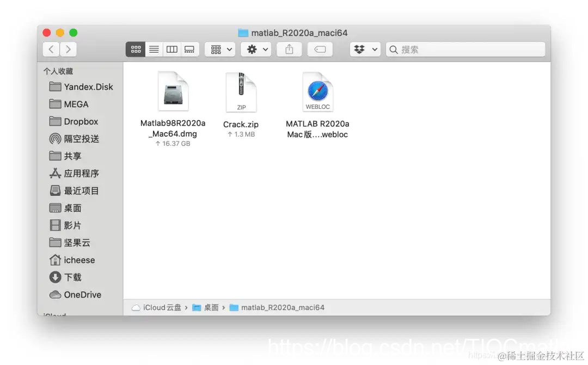Go forward with the right arrow button
This screenshot has width=588, height=365.
click(x=68, y=49)
